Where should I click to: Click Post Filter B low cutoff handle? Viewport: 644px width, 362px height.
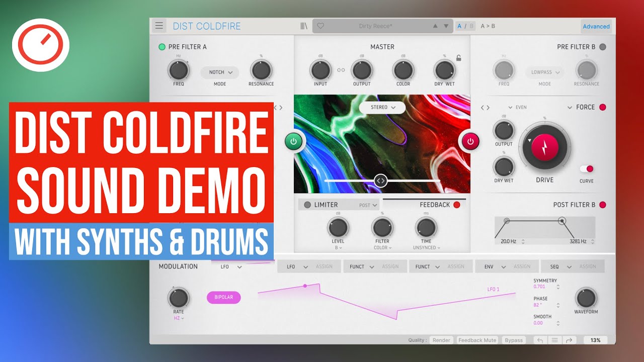[x=506, y=220]
